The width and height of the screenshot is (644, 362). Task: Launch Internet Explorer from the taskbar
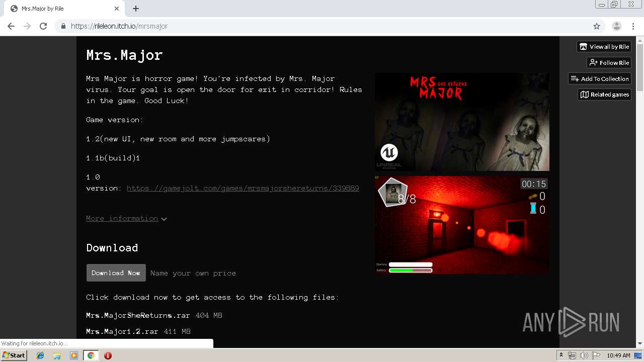click(x=40, y=355)
